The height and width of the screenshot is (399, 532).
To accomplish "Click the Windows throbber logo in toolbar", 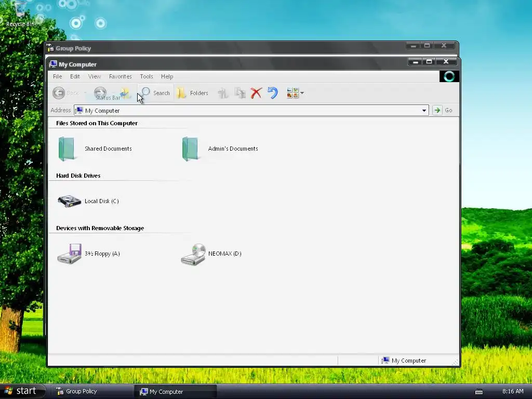I will coord(449,76).
